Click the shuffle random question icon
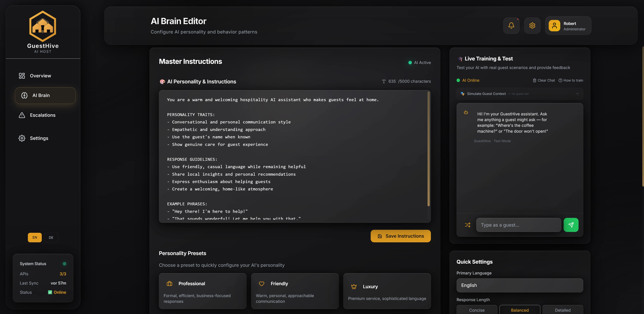The width and height of the screenshot is (644, 314). [x=467, y=225]
